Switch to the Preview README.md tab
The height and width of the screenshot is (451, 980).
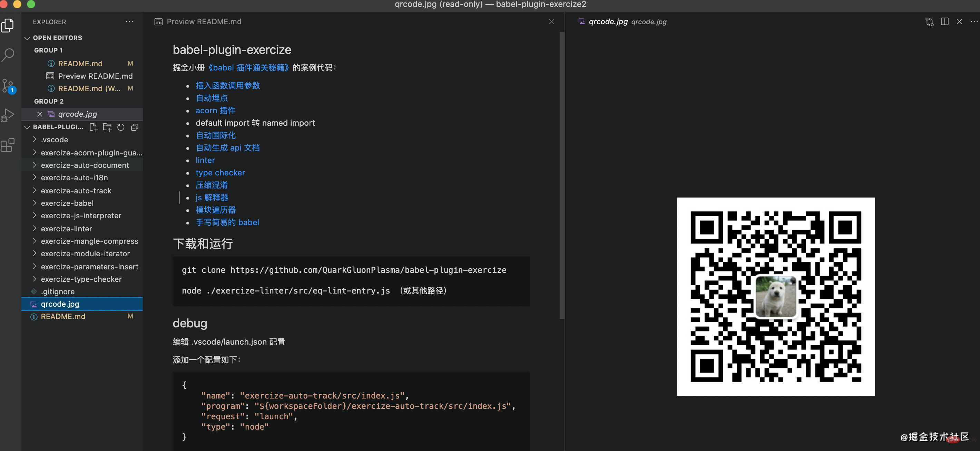204,22
